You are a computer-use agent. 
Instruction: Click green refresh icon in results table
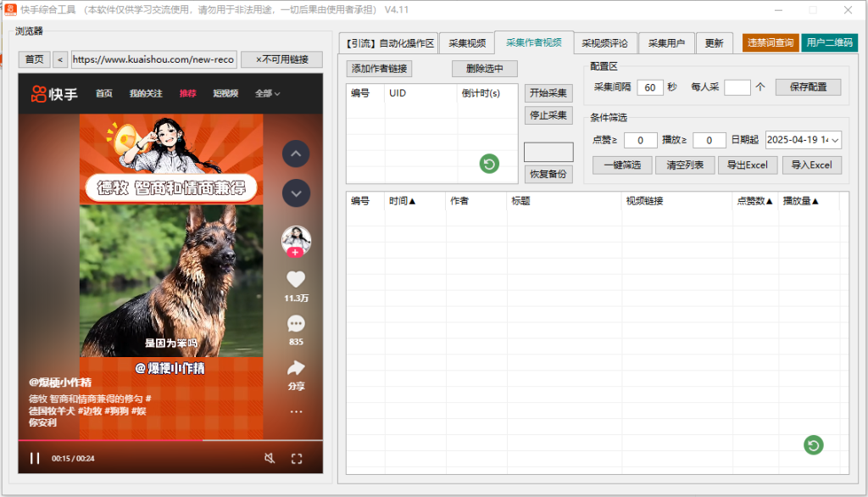813,445
